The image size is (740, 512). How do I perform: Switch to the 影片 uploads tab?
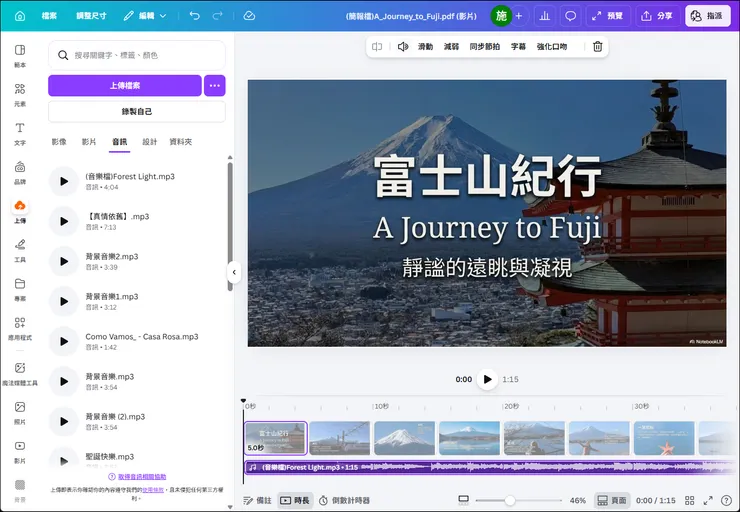click(89, 142)
